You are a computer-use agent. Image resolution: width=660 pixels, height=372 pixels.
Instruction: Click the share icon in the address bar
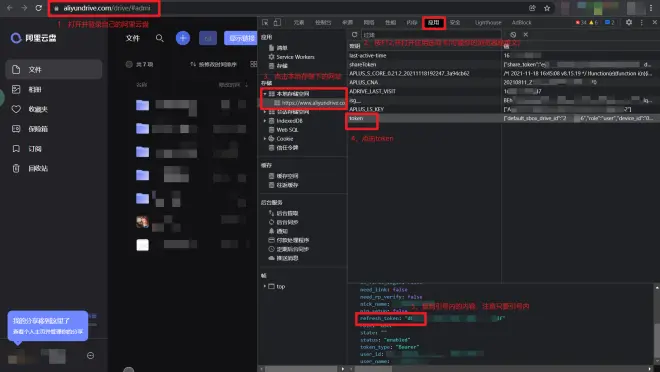532,8
